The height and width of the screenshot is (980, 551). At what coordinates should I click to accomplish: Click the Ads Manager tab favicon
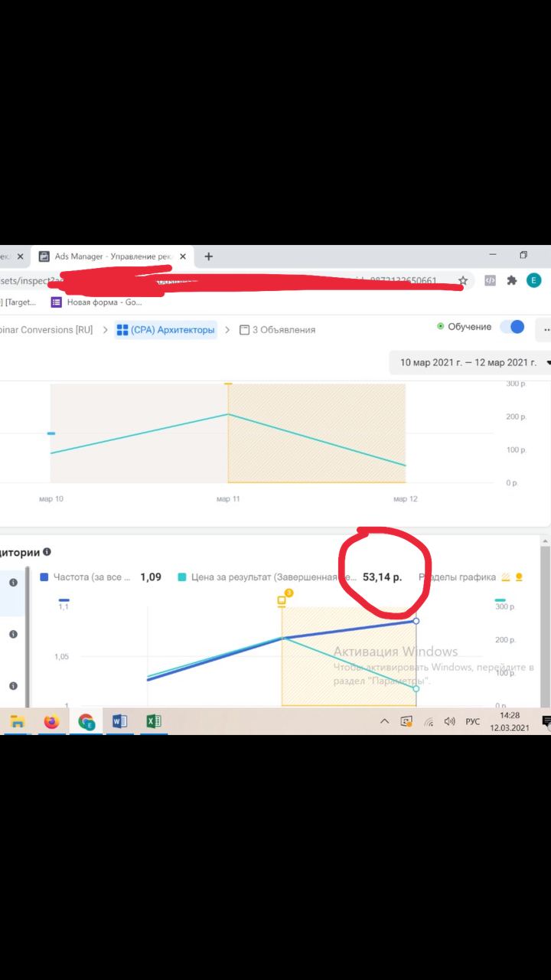(44, 256)
